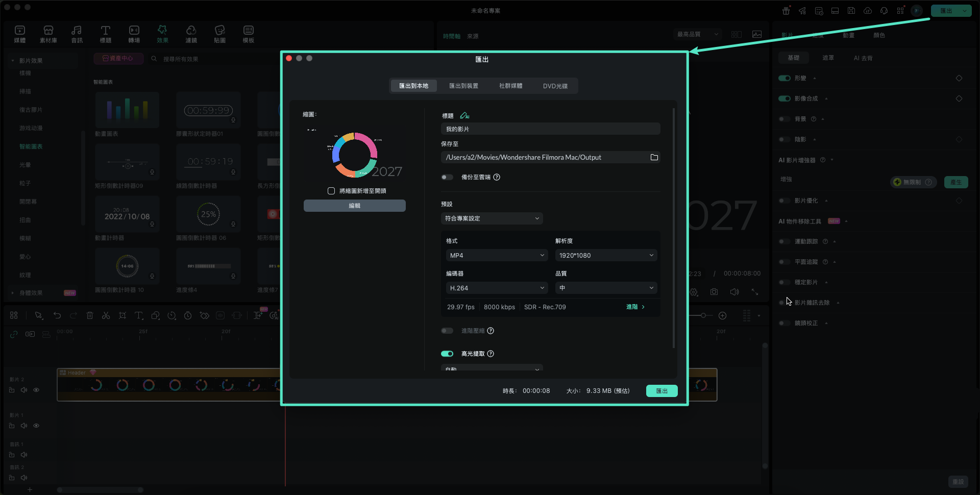This screenshot has height=495, width=980.
Task: Switch to the export to device tab
Action: click(x=463, y=86)
